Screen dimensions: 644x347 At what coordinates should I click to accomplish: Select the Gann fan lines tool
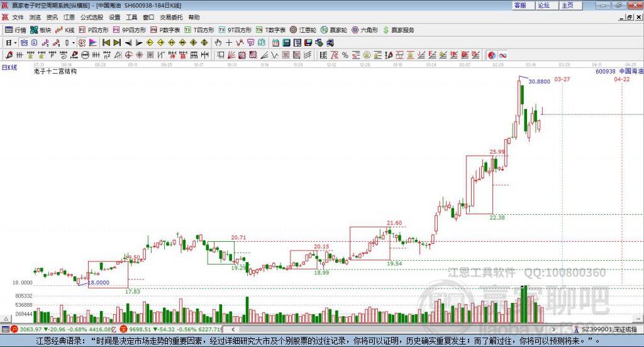pos(231,55)
